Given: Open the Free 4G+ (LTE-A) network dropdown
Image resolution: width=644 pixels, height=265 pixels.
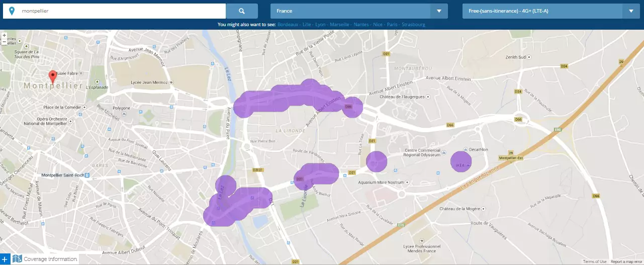Looking at the screenshot, I should (x=550, y=11).
